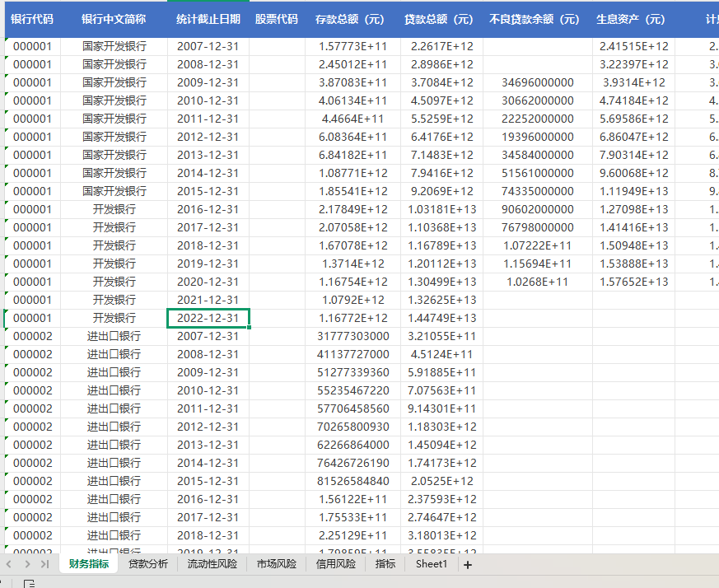The width and height of the screenshot is (719, 588).
Task: Select the 51277339360 cell
Action: point(352,372)
